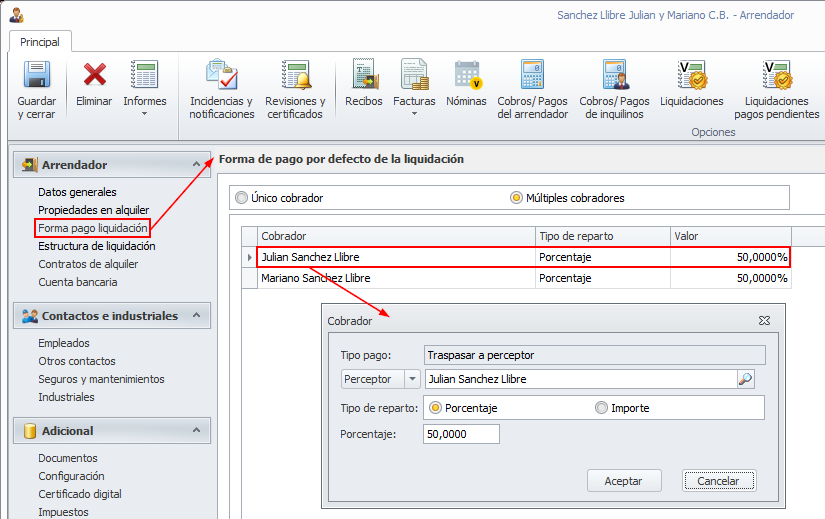This screenshot has height=519, width=825.
Task: Click the Valor column header
Action: click(731, 236)
